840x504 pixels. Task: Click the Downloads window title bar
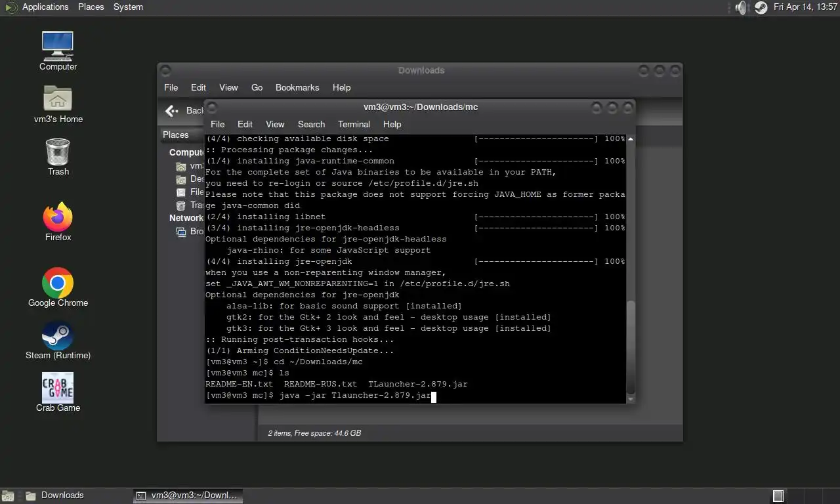(421, 70)
